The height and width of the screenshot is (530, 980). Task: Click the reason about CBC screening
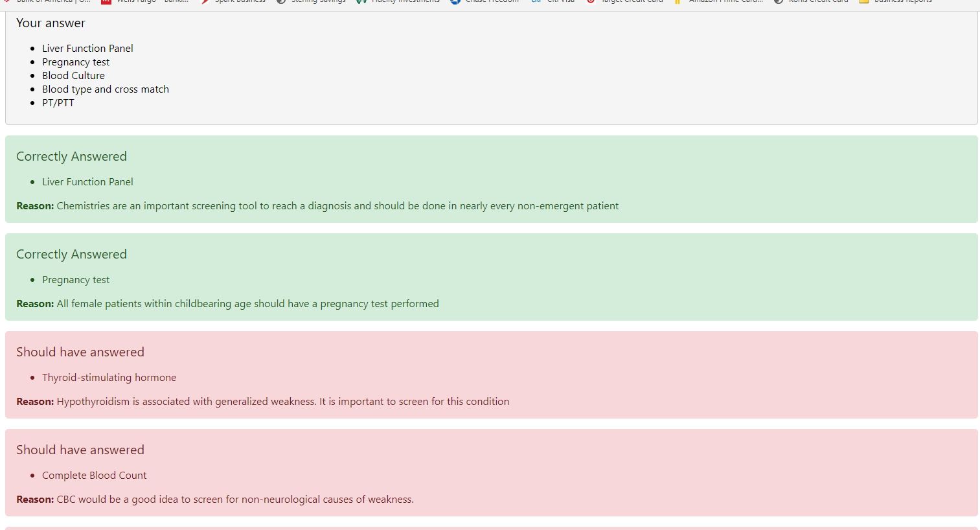(215, 500)
